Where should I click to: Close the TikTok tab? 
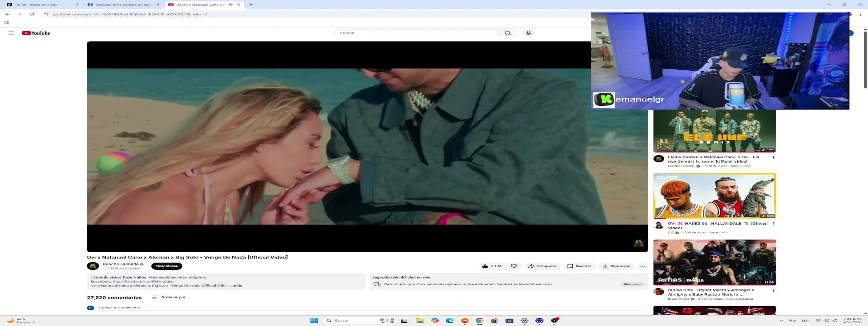point(77,5)
